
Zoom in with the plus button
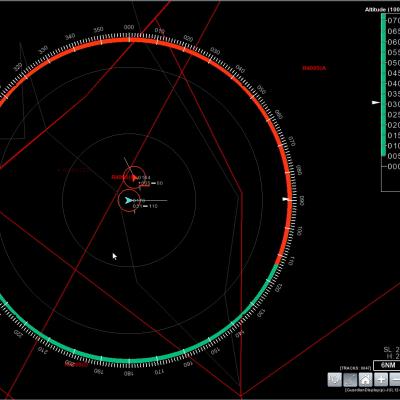381,380
